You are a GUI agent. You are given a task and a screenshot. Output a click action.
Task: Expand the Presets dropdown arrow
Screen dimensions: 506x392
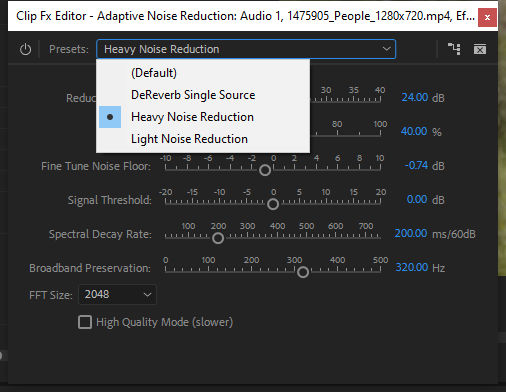tap(386, 49)
